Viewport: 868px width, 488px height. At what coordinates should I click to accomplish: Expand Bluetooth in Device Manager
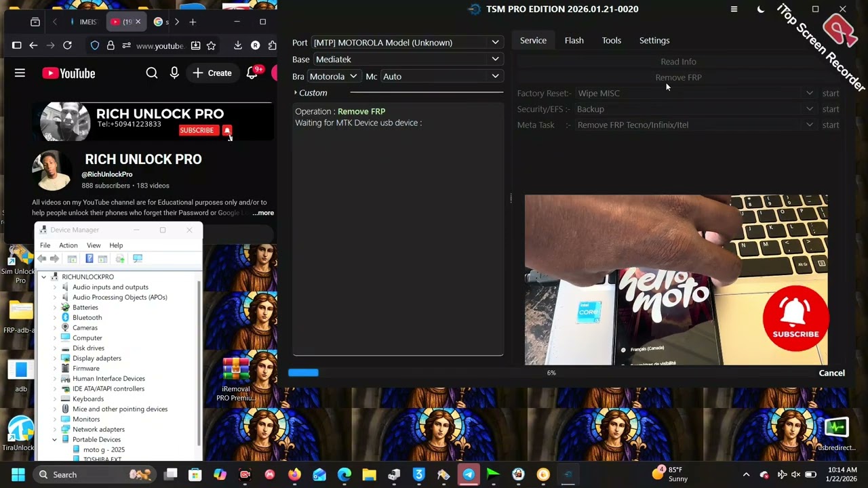pos(55,317)
